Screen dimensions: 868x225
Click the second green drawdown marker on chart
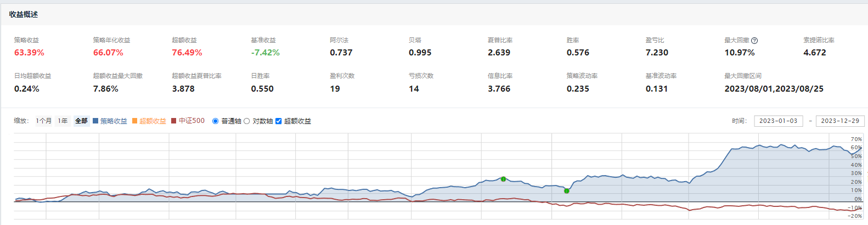pyautogui.click(x=567, y=191)
